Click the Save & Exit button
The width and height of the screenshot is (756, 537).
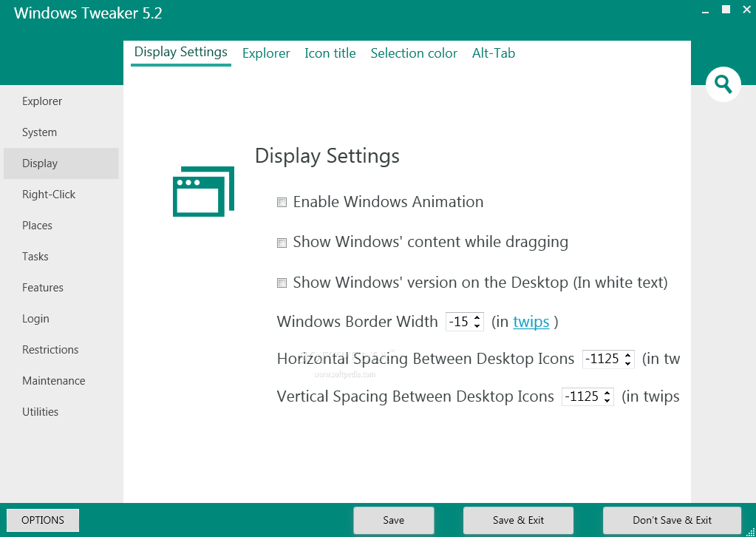(518, 520)
